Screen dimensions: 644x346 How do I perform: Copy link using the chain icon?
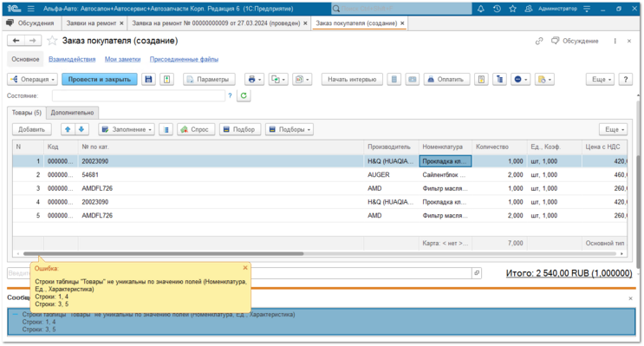(539, 41)
